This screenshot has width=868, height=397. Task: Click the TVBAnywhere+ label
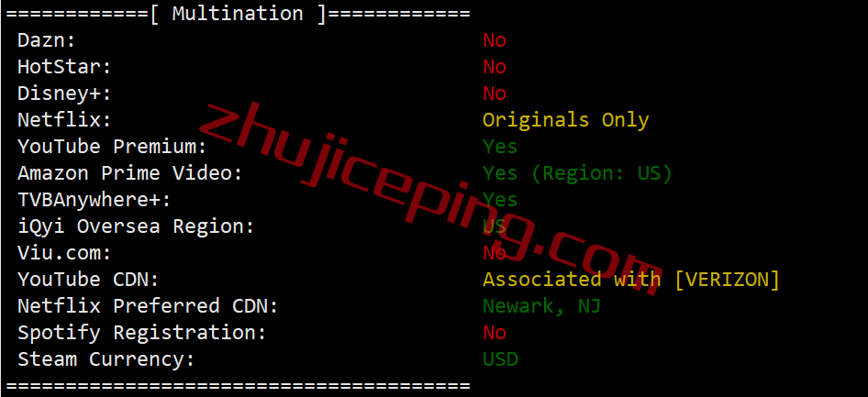(x=95, y=200)
